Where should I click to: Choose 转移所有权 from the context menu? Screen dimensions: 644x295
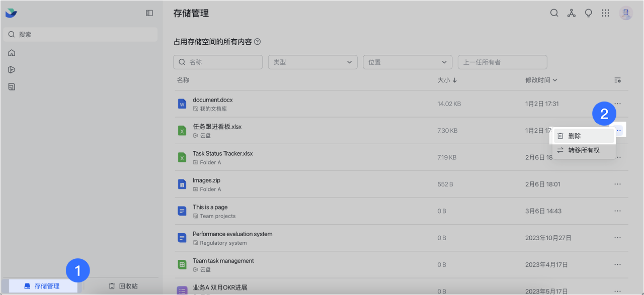tap(584, 150)
